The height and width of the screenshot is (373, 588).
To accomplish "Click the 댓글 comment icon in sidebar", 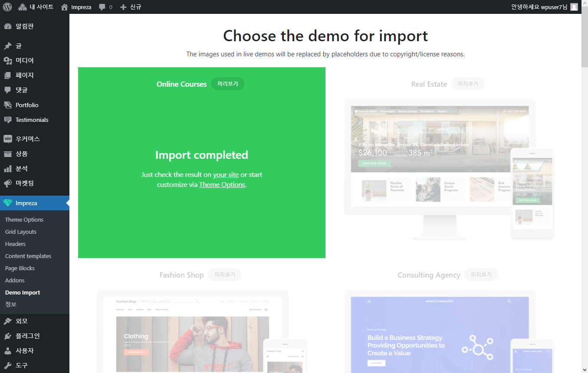I will (x=8, y=90).
